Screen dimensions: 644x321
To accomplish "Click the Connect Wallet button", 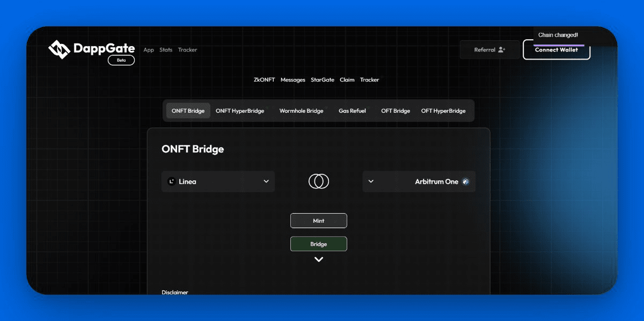I will [x=557, y=50].
